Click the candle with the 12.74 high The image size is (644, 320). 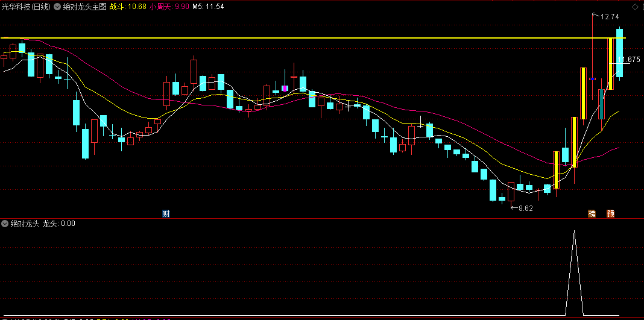click(x=592, y=57)
